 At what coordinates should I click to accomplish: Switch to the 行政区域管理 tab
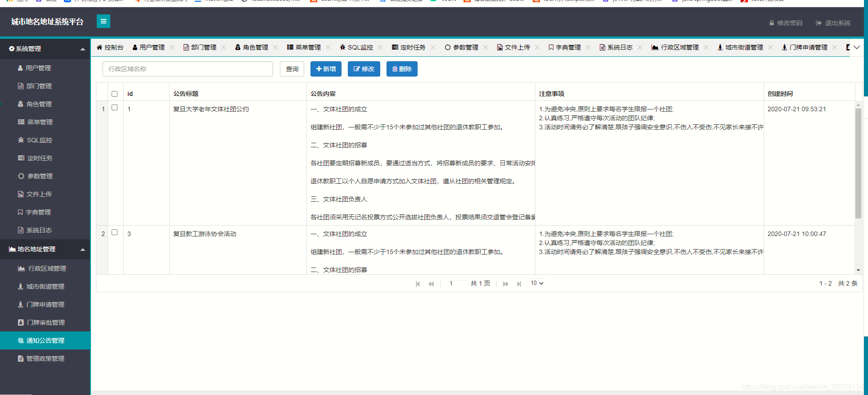pyautogui.click(x=675, y=47)
